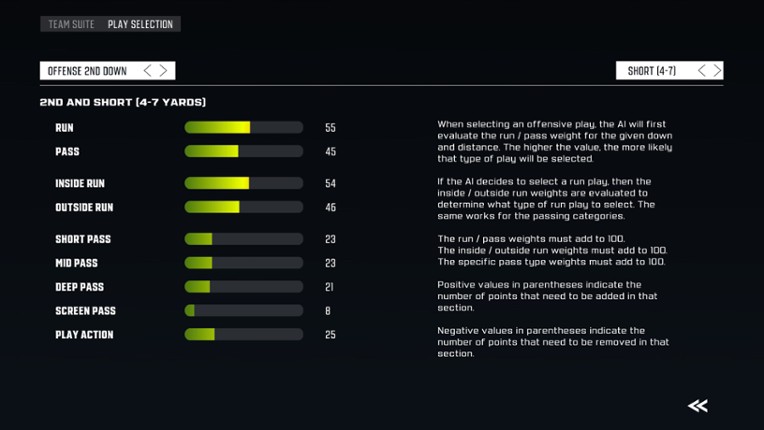Click the double-arrow back icon
The height and width of the screenshot is (430, 764).
tap(698, 405)
